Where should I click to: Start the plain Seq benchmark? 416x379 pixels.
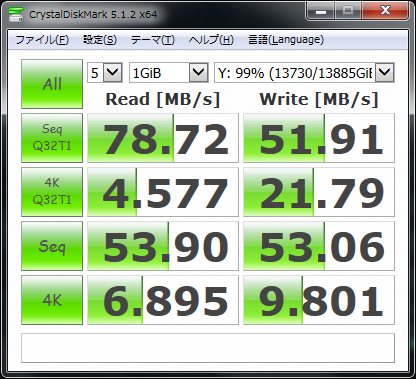[52, 246]
